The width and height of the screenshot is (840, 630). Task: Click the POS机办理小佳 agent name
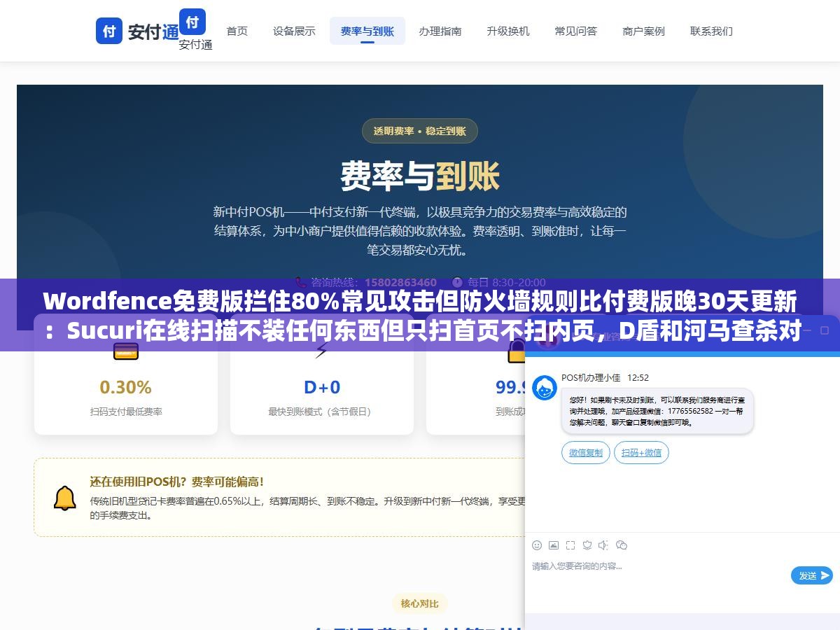pyautogui.click(x=591, y=377)
